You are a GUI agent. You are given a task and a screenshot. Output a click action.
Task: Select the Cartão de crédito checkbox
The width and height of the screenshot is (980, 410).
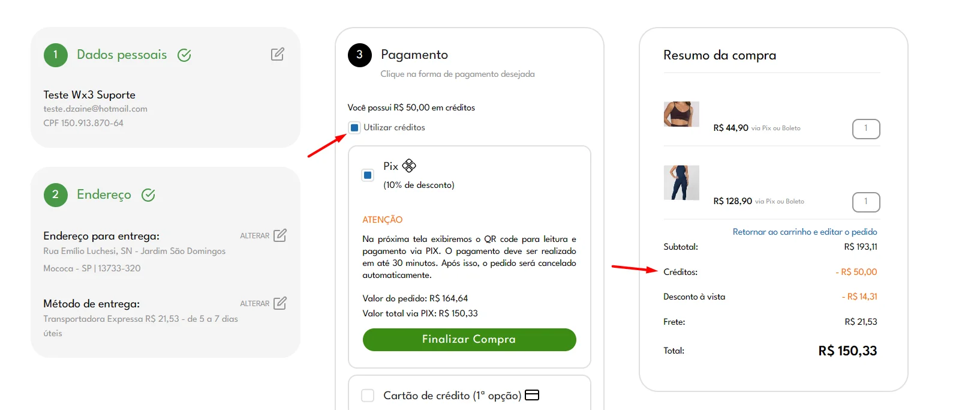[368, 396]
